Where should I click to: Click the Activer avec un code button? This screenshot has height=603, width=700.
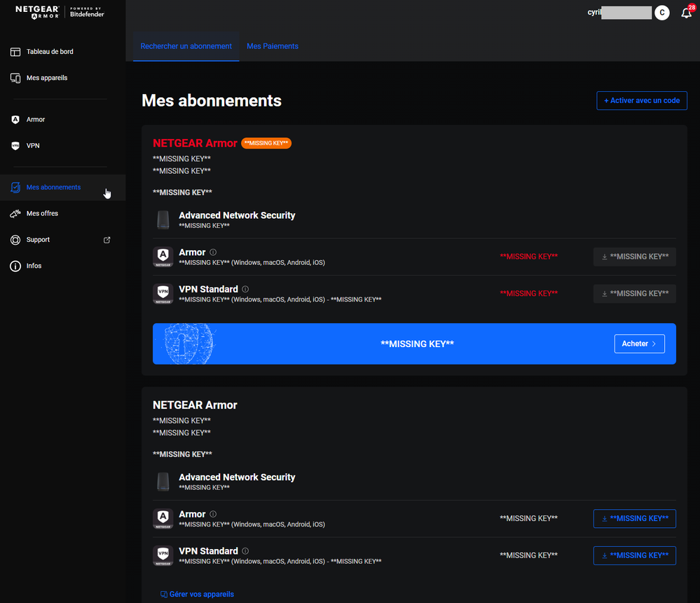(x=642, y=100)
